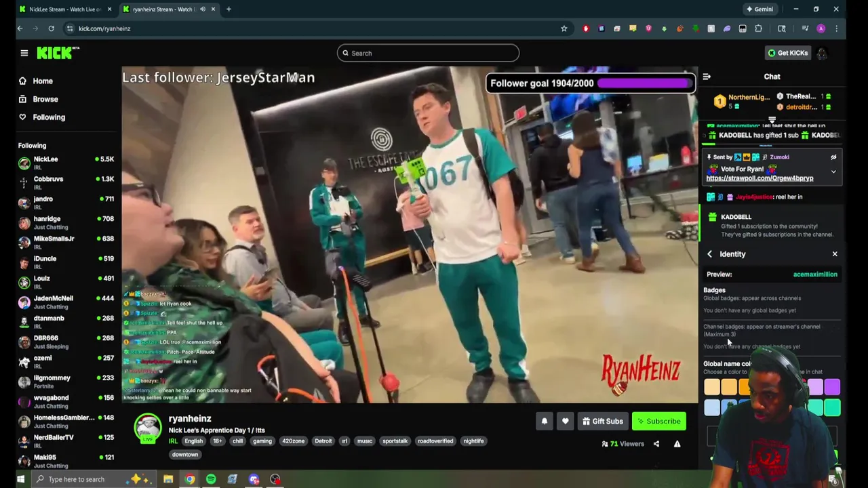
Task: Open the Windows Start menu
Action: (20, 479)
